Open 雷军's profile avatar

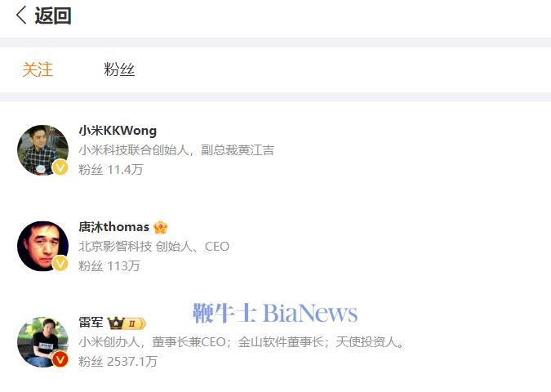tap(43, 342)
